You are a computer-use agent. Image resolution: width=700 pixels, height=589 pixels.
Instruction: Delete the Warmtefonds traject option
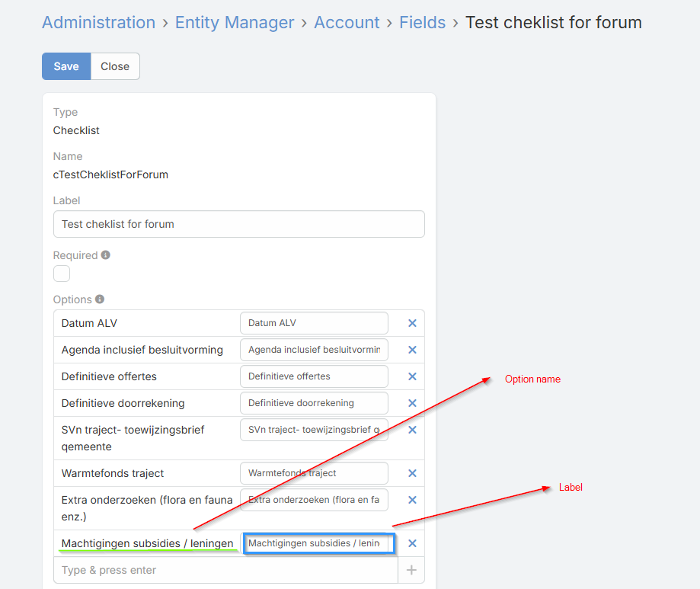coord(412,473)
